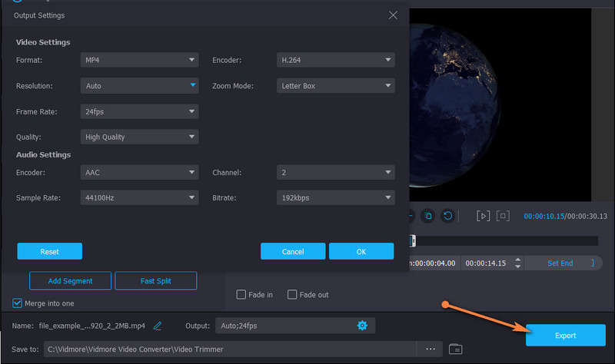Play the selected segment with bracketed play
This screenshot has height=364, width=615.
[x=484, y=217]
